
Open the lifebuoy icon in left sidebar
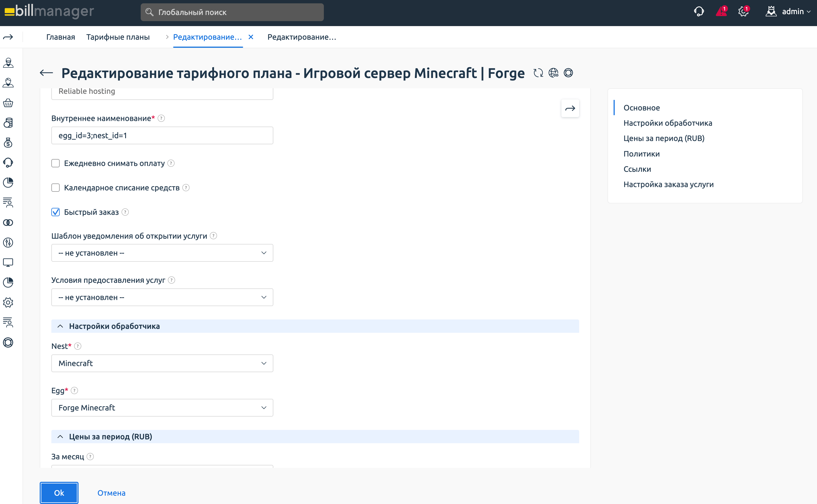click(8, 343)
